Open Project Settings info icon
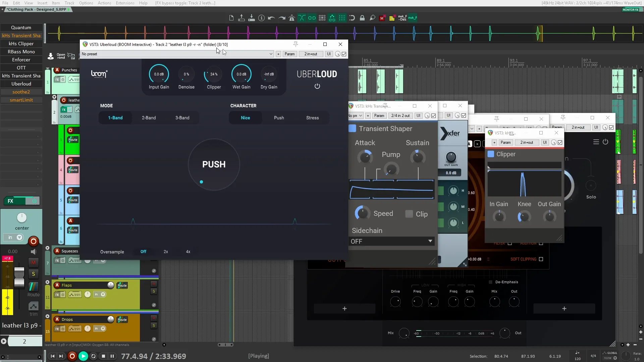This screenshot has width=644, height=362. coord(261,18)
